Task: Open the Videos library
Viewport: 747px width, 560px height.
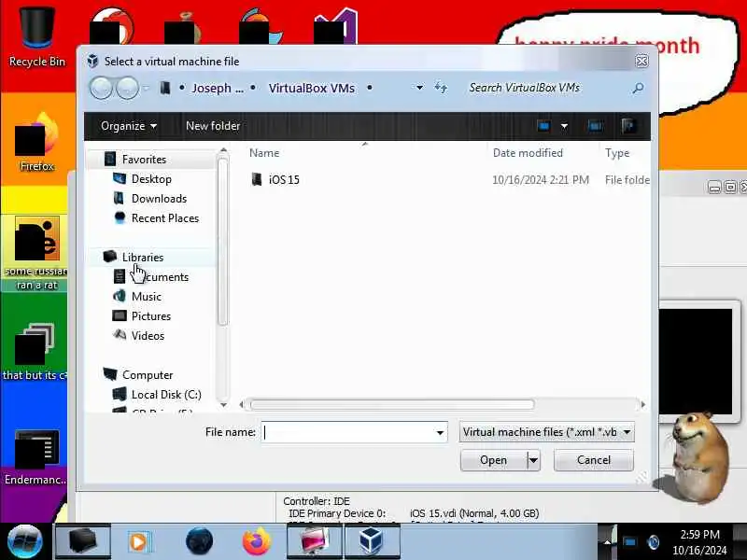Action: click(148, 336)
